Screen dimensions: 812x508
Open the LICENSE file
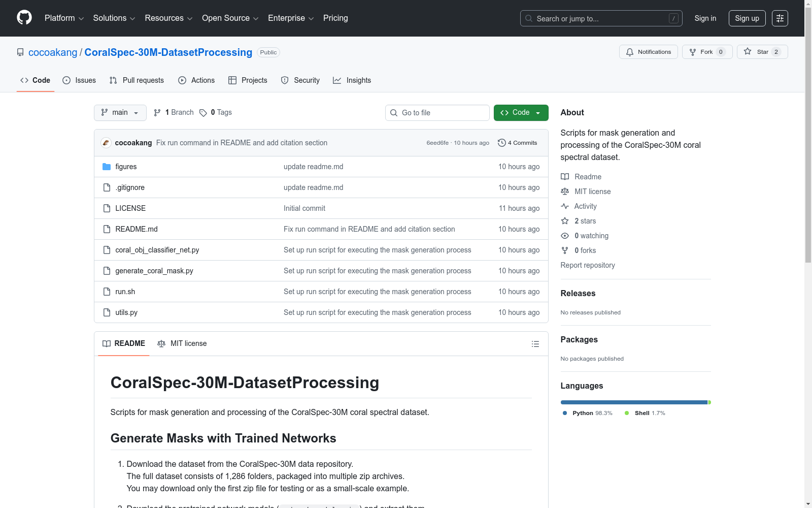click(x=130, y=208)
